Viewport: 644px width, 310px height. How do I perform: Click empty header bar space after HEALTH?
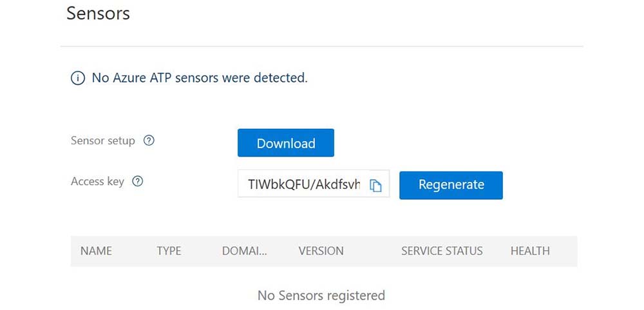(563, 251)
